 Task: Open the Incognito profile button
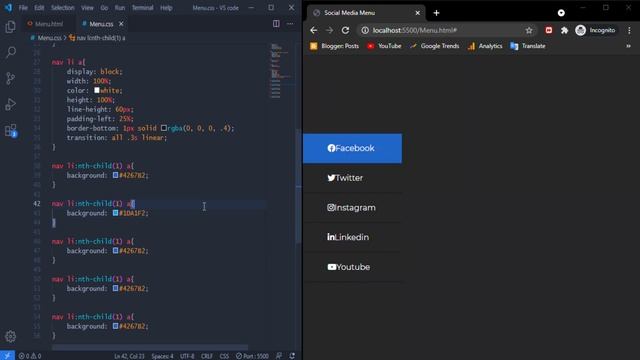[596, 30]
